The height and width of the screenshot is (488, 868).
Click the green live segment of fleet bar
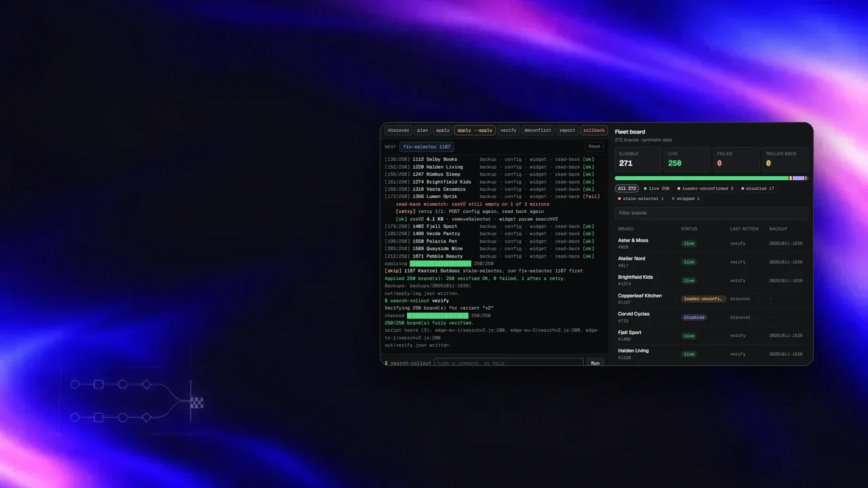click(x=702, y=178)
